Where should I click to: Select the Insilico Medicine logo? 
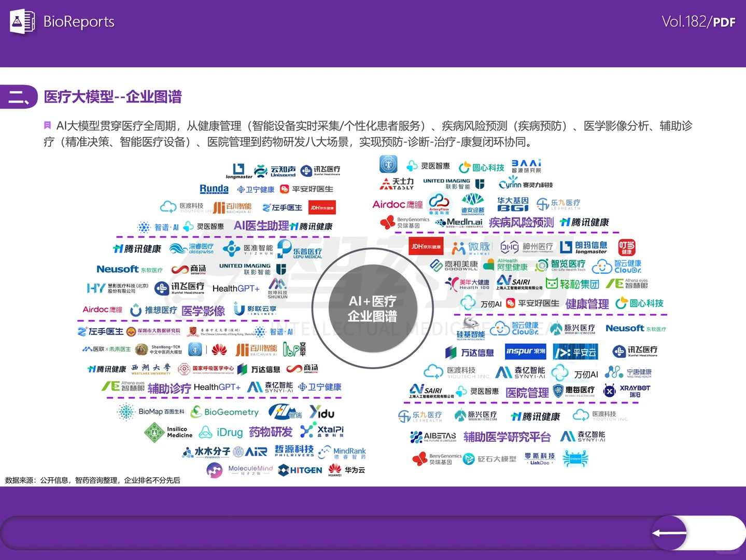click(x=167, y=431)
